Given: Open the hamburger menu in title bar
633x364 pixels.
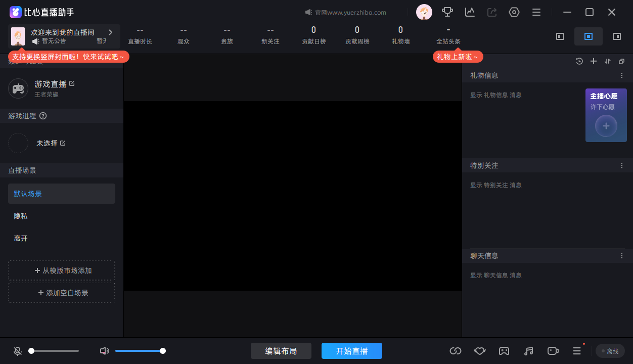Looking at the screenshot, I should click(536, 12).
